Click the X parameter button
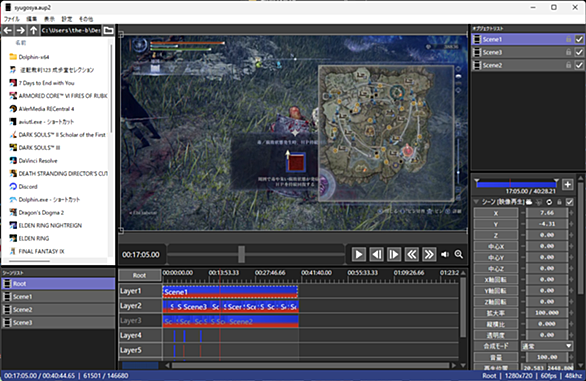The image size is (586, 381). click(x=496, y=213)
